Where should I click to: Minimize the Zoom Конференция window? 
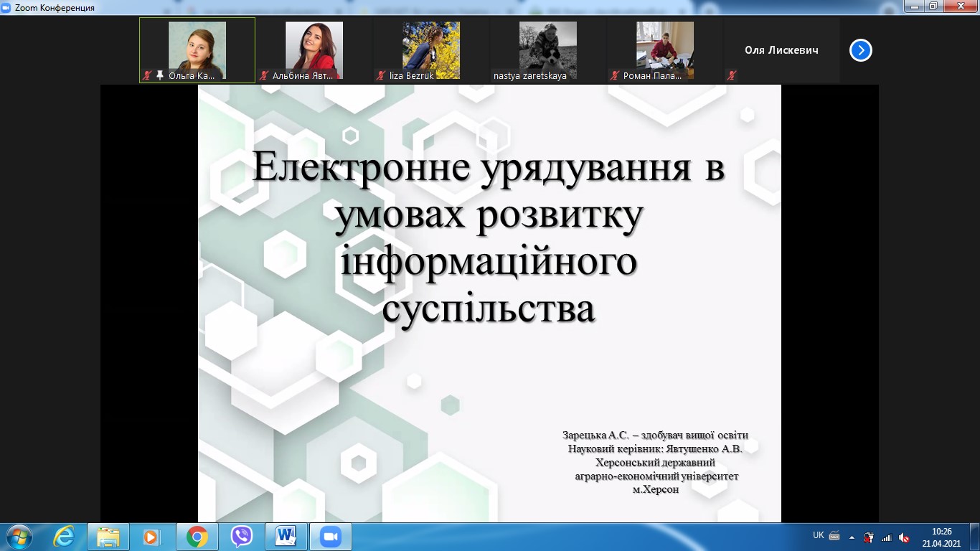tap(915, 6)
